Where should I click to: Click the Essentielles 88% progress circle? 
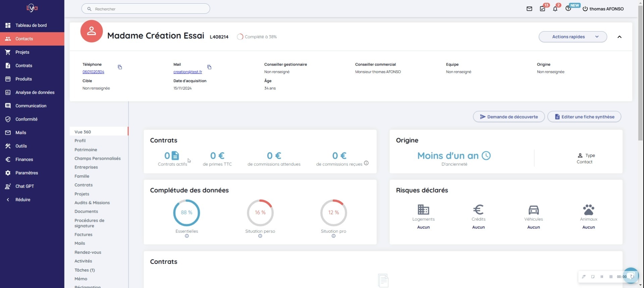pyautogui.click(x=186, y=212)
